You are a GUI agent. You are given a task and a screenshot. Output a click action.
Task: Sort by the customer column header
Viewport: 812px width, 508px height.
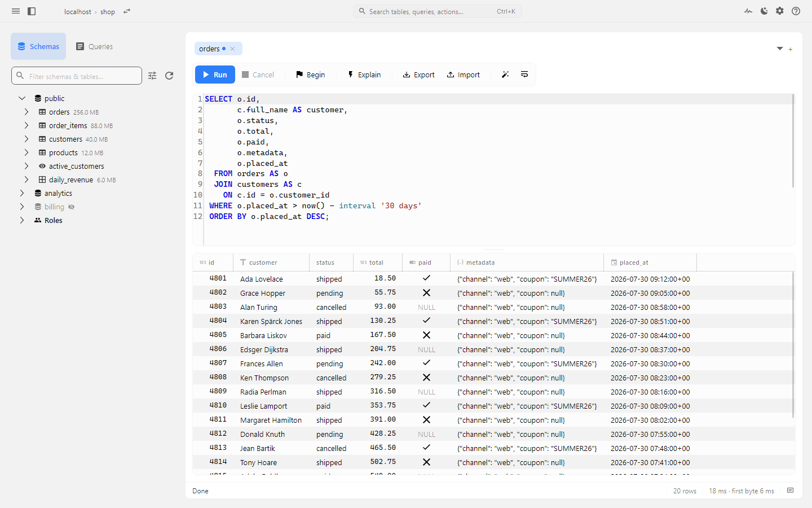click(271, 262)
